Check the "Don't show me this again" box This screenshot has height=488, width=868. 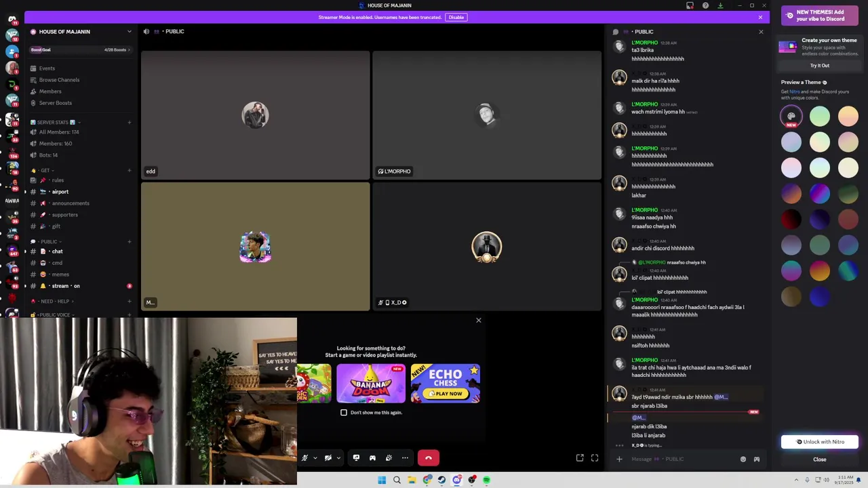pyautogui.click(x=344, y=412)
